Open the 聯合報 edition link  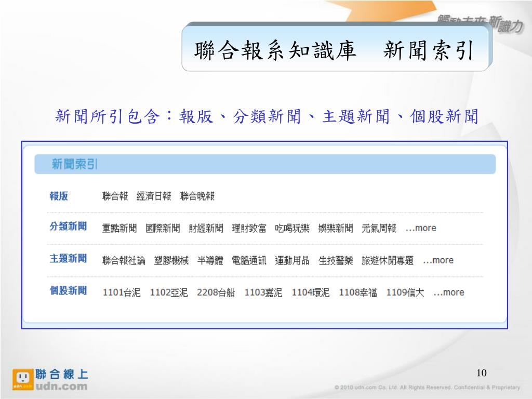[115, 196]
